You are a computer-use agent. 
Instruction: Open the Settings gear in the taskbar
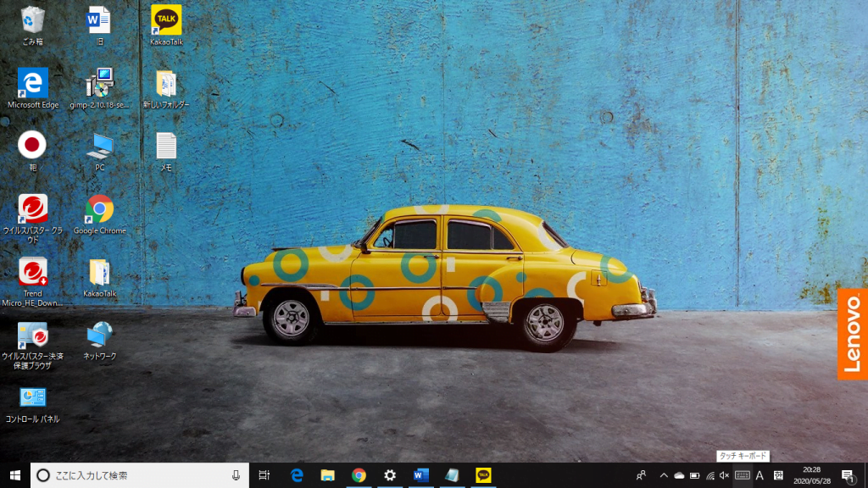click(x=390, y=475)
